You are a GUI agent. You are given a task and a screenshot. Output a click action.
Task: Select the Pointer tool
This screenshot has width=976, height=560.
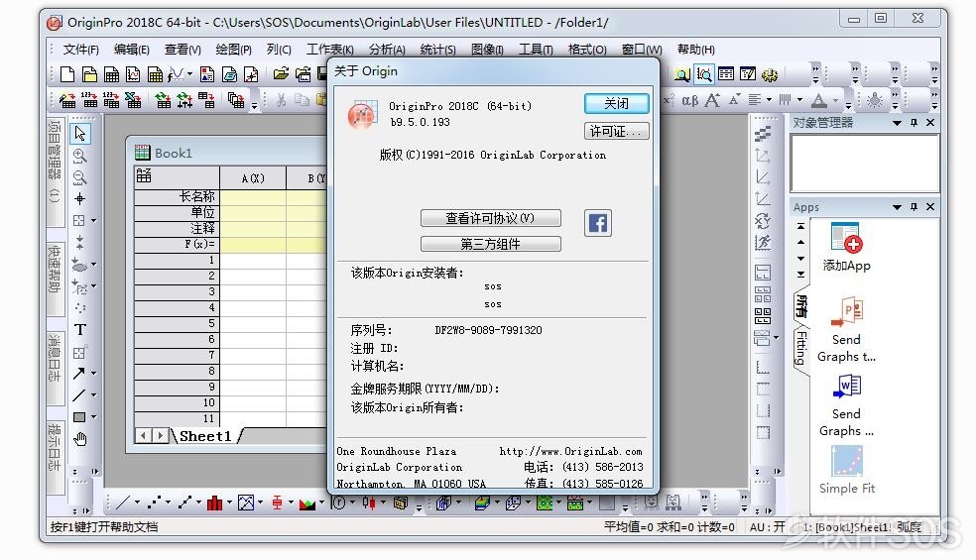point(79,133)
